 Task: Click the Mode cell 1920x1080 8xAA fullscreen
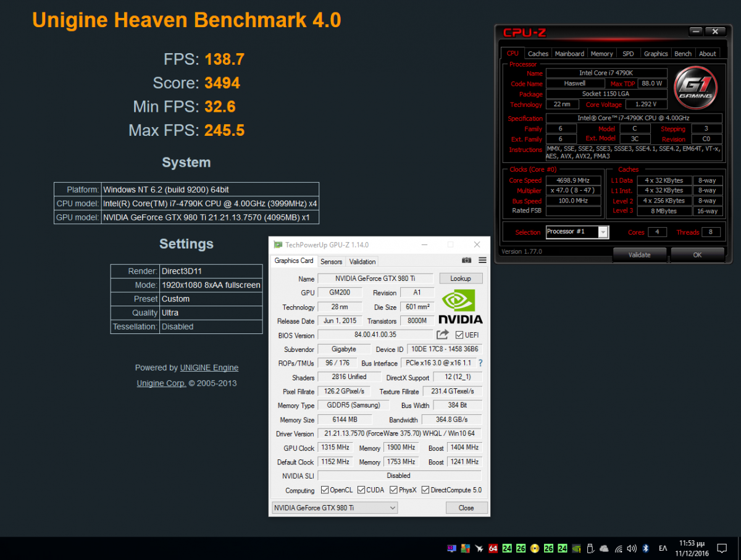tap(211, 285)
